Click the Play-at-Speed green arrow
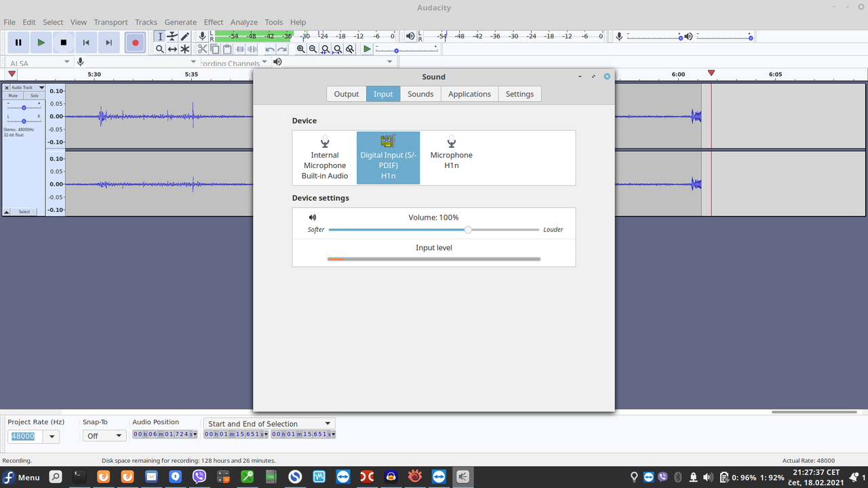This screenshot has width=868, height=488. [367, 49]
